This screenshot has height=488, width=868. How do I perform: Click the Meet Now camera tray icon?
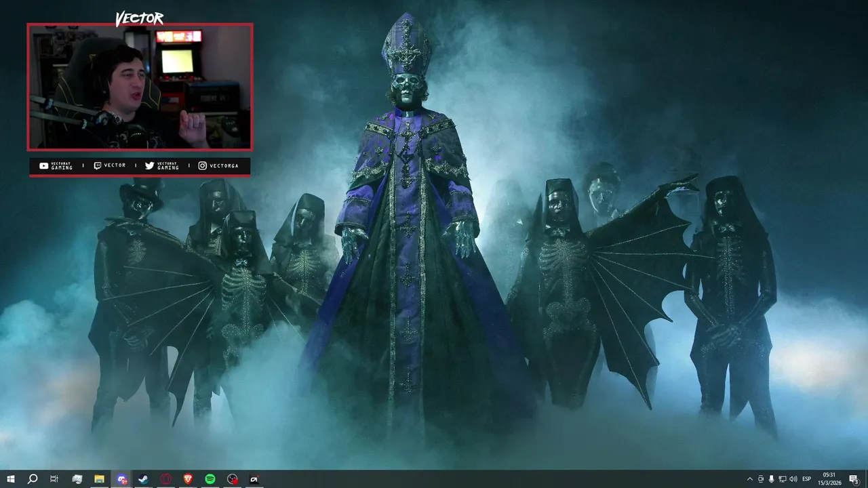(761, 479)
